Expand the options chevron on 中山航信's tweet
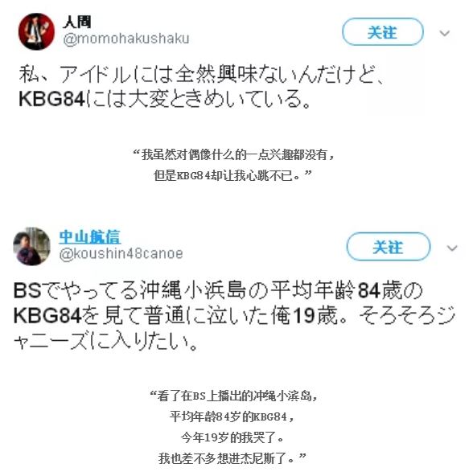Viewport: 473px width, 476px height. [x=452, y=248]
